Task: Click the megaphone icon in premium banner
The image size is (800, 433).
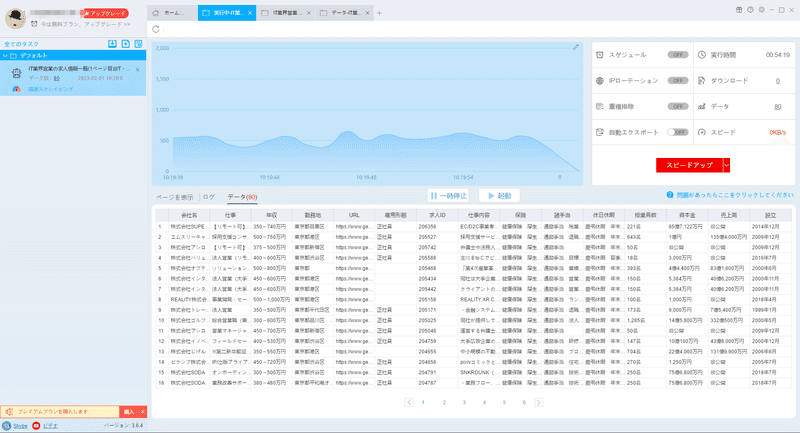Action: coord(9,412)
